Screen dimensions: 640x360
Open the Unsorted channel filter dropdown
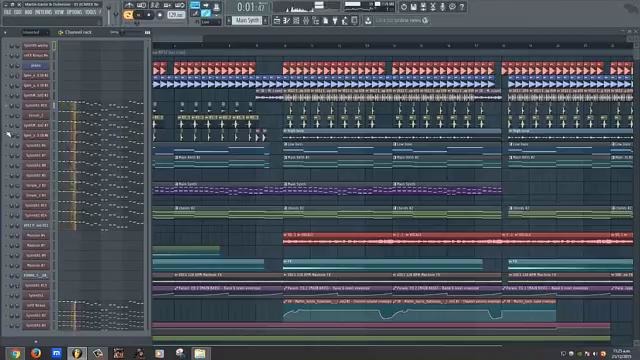[35, 32]
